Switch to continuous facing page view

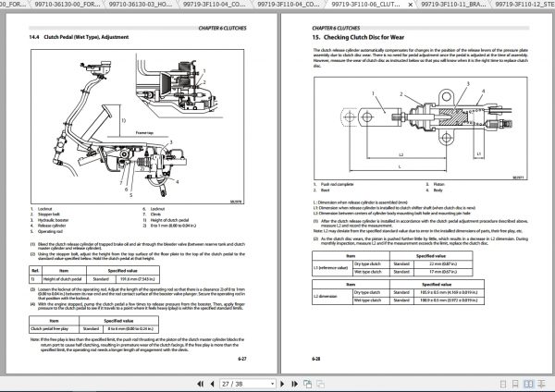[541, 384]
